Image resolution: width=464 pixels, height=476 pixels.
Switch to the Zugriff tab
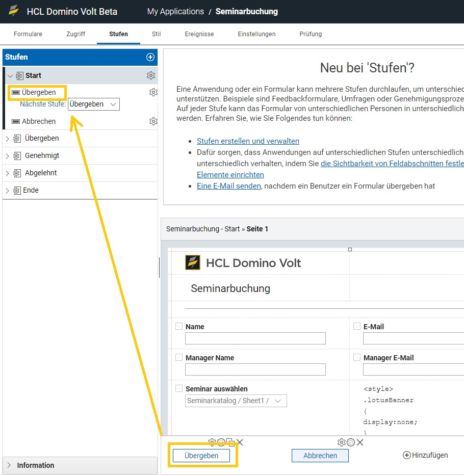click(75, 34)
